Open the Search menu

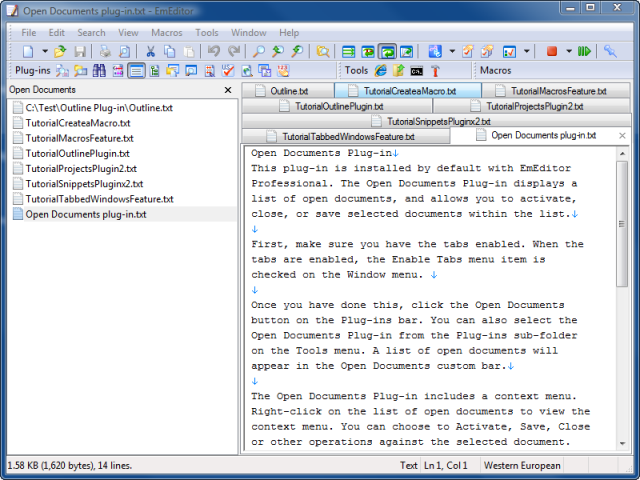(x=91, y=33)
